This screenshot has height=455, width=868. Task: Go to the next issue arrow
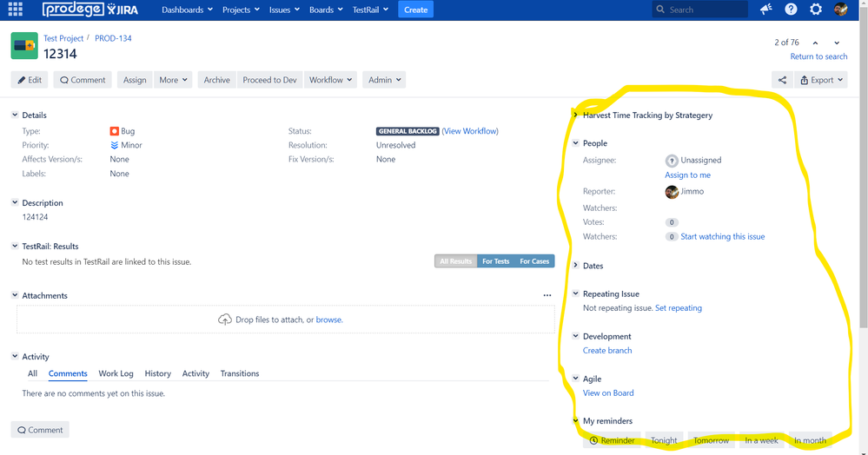pyautogui.click(x=837, y=43)
